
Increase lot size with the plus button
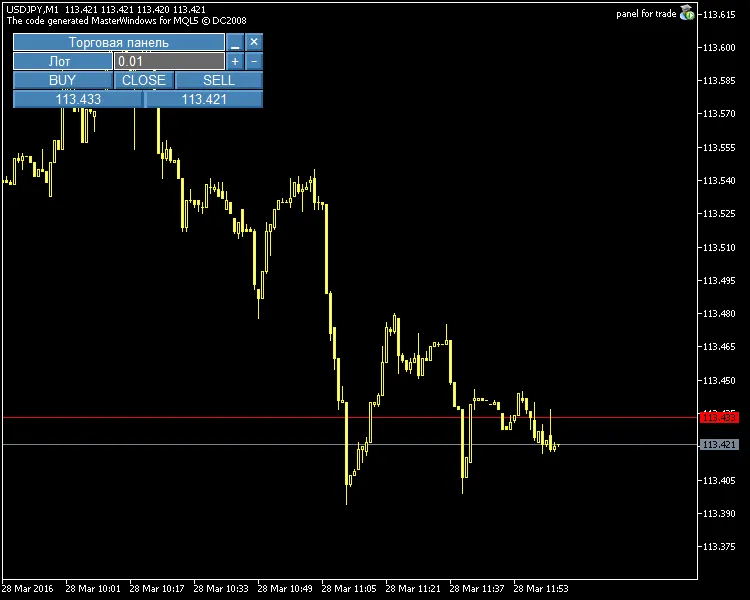tap(235, 61)
